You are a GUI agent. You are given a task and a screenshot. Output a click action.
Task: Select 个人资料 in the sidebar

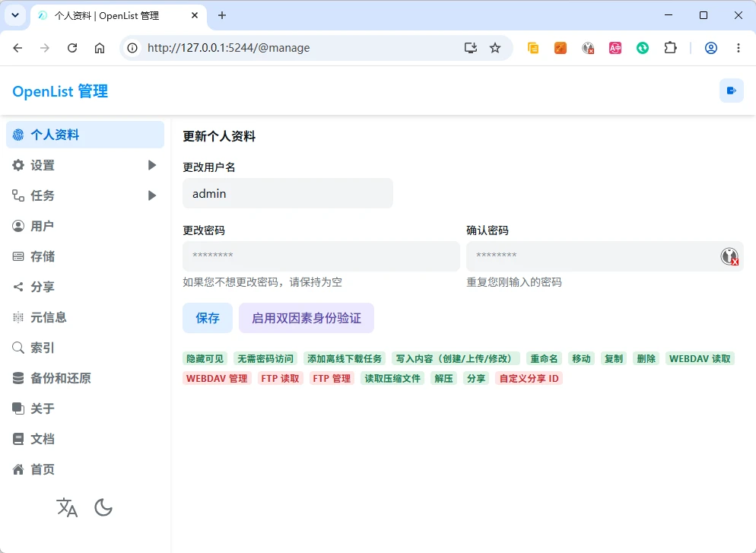[85, 135]
